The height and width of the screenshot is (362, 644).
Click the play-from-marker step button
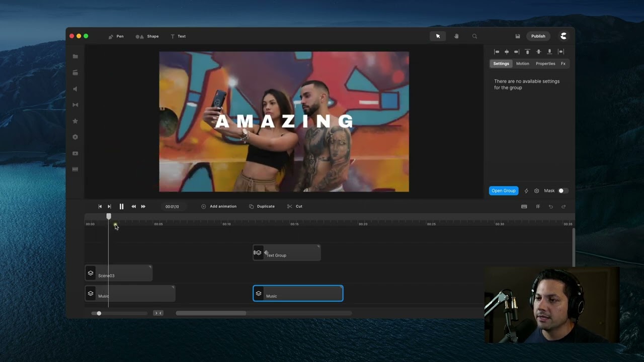[109, 207]
